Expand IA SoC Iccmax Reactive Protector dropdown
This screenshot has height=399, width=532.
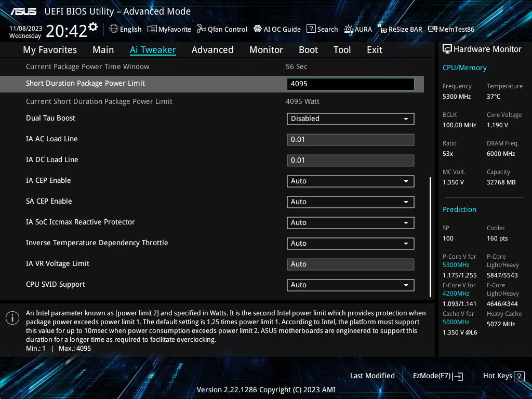coord(351,222)
